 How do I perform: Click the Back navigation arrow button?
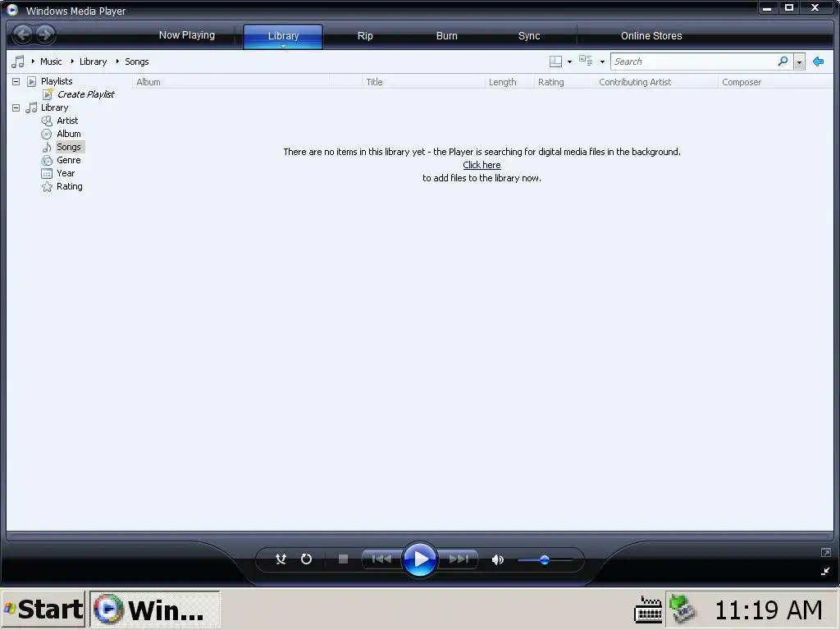coord(22,35)
